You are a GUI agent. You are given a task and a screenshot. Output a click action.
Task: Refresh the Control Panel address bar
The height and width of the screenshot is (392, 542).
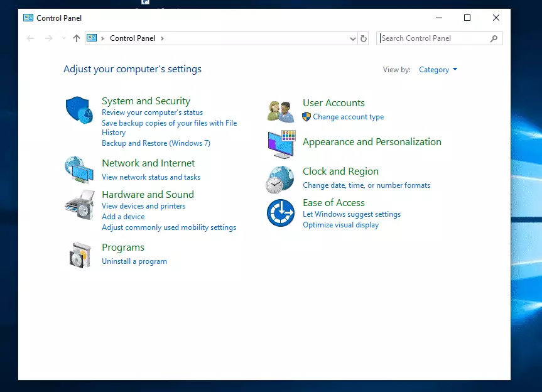pyautogui.click(x=363, y=38)
